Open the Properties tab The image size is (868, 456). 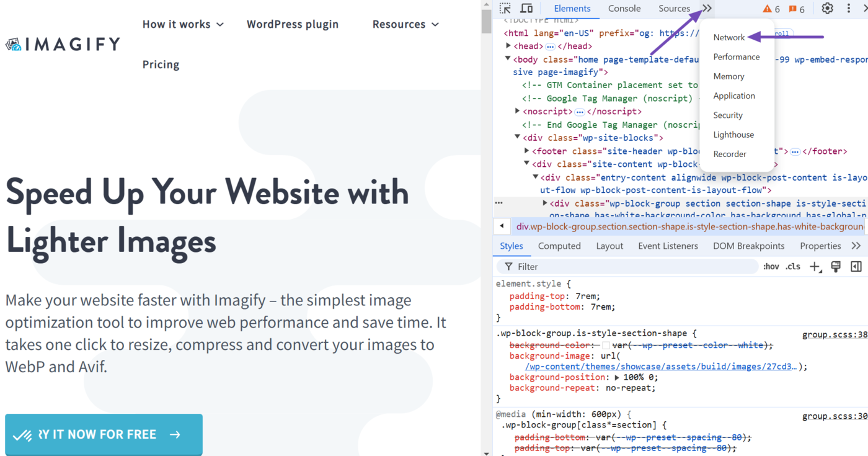(820, 246)
